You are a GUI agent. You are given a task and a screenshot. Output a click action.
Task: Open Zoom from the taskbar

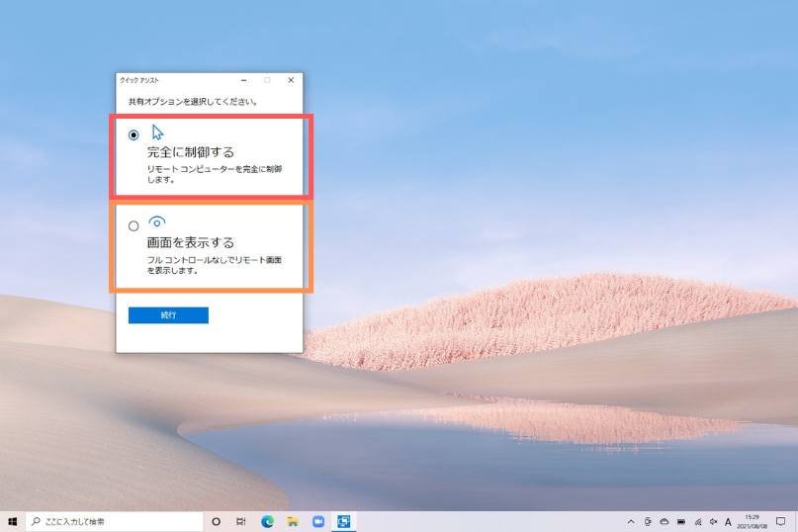click(x=318, y=521)
